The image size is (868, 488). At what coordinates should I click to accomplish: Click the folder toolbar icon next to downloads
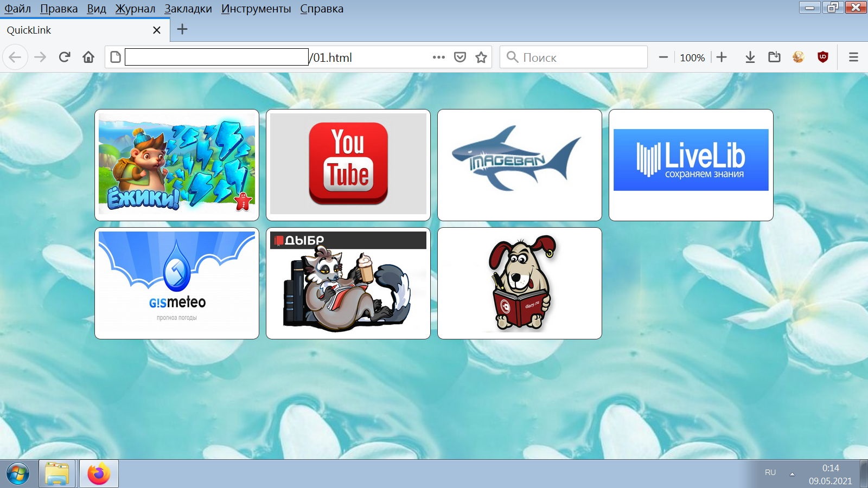(x=775, y=57)
